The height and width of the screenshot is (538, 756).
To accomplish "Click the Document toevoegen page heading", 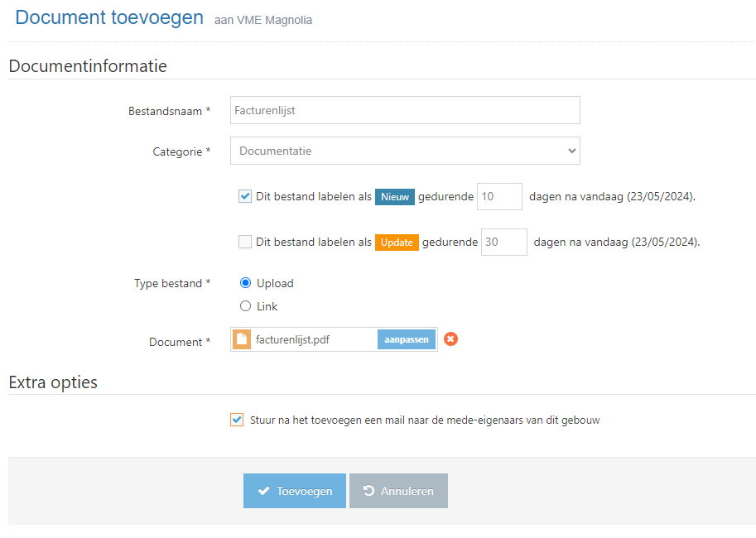I will coord(109,17).
